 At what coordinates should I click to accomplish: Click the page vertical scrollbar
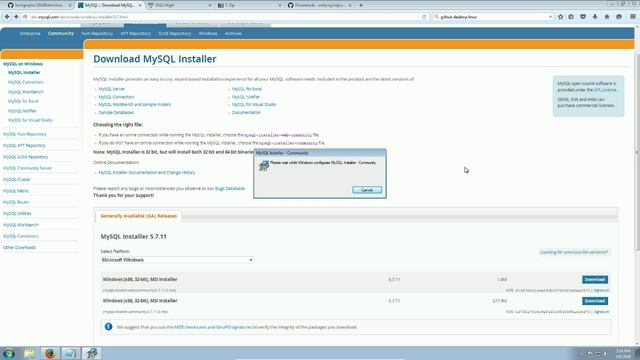[637, 151]
